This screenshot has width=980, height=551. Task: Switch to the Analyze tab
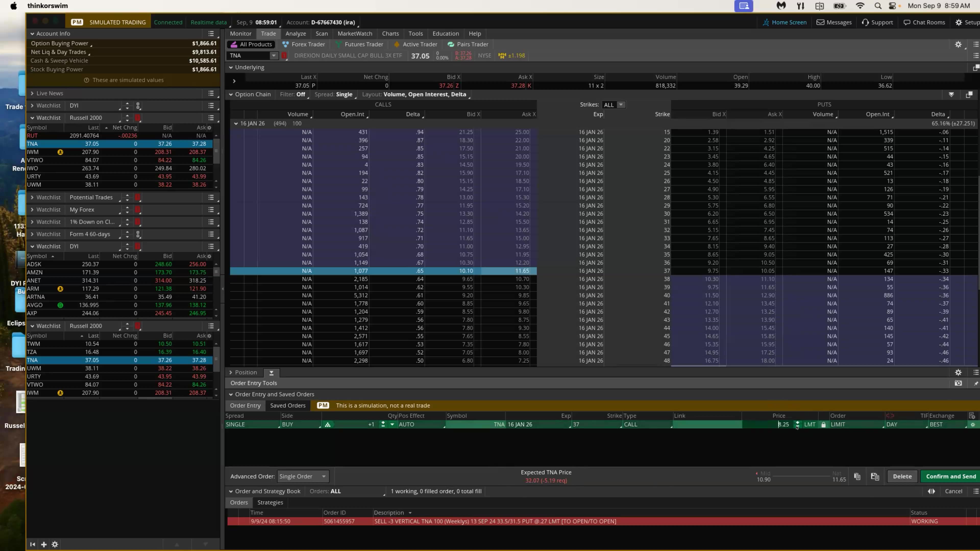click(296, 33)
